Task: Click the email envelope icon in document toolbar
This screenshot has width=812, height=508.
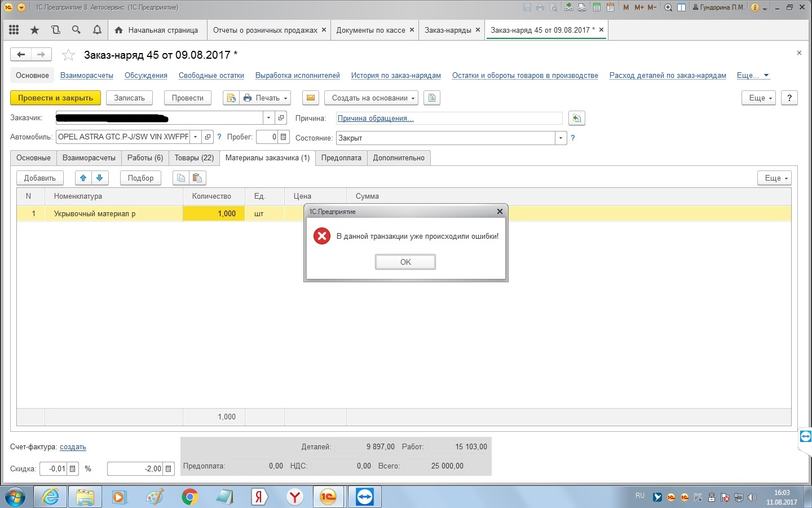Action: click(311, 98)
